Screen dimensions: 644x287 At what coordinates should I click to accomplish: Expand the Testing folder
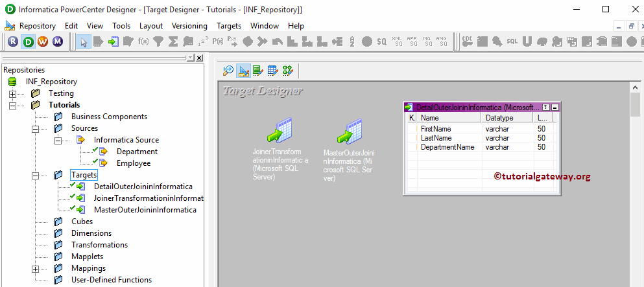[x=12, y=93]
